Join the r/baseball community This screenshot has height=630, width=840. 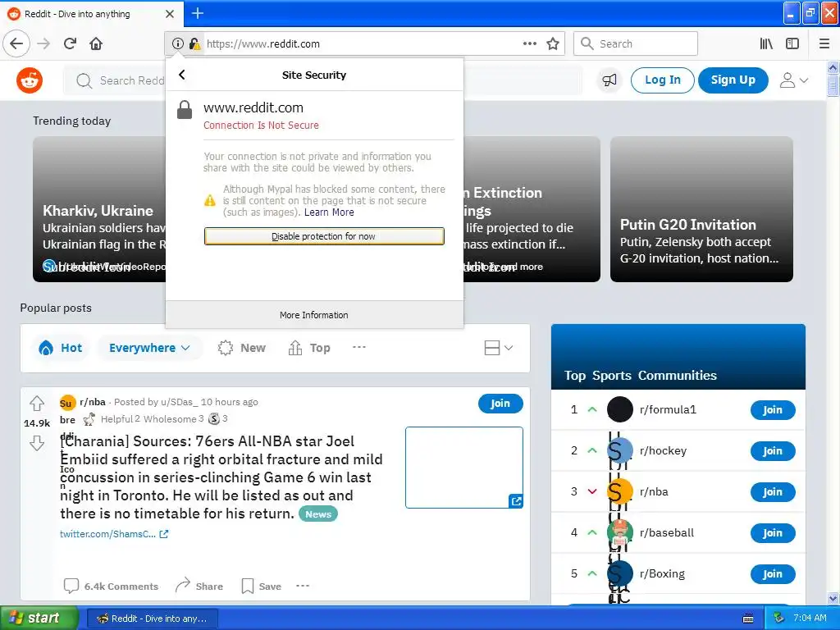click(773, 533)
